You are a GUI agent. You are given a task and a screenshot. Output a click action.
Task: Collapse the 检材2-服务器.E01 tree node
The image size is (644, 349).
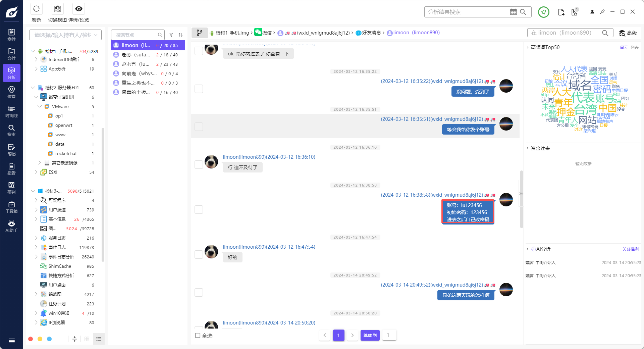tap(33, 88)
